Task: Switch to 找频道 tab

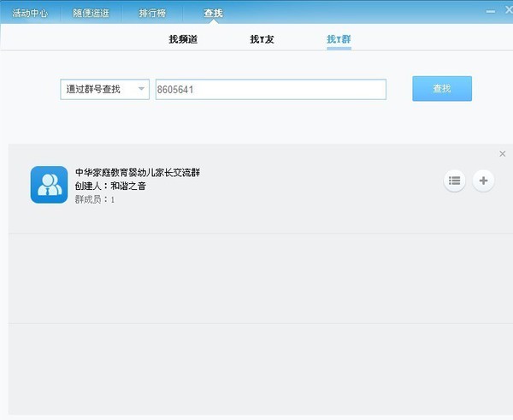Action: pos(183,39)
